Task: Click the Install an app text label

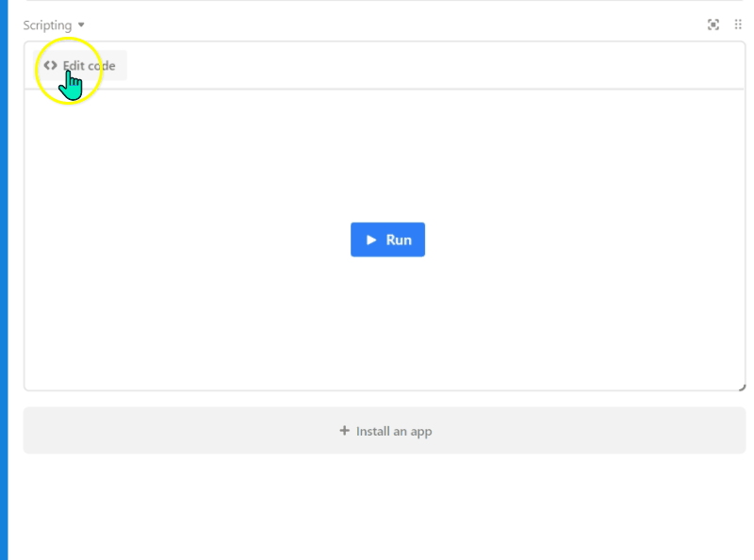Action: (394, 431)
